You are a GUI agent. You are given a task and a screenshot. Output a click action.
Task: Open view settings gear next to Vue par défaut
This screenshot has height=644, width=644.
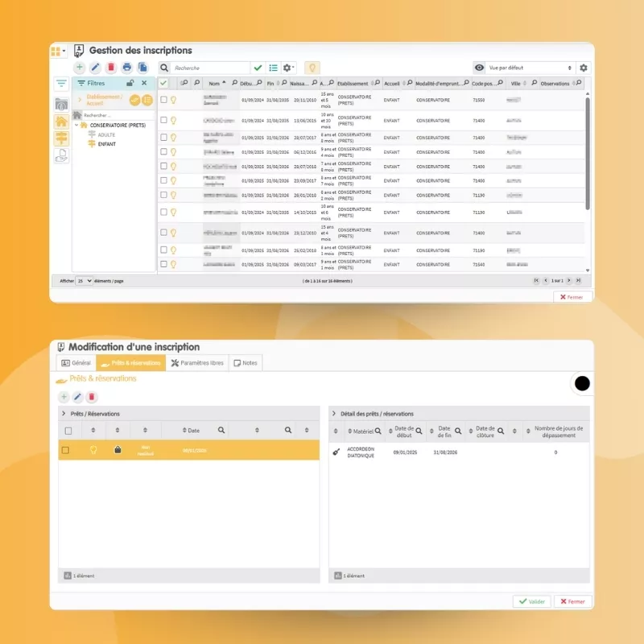tap(584, 68)
